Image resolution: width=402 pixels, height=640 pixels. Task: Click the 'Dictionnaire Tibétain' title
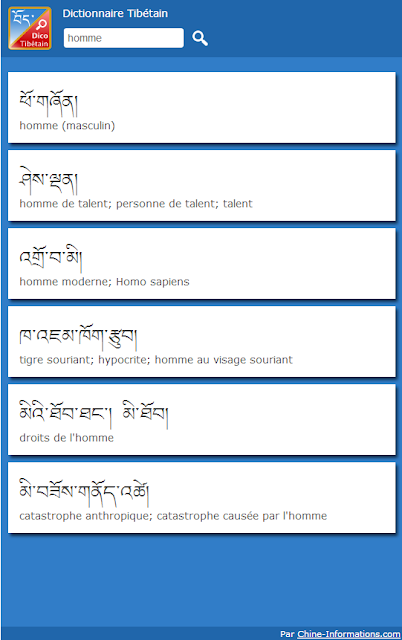(115, 13)
